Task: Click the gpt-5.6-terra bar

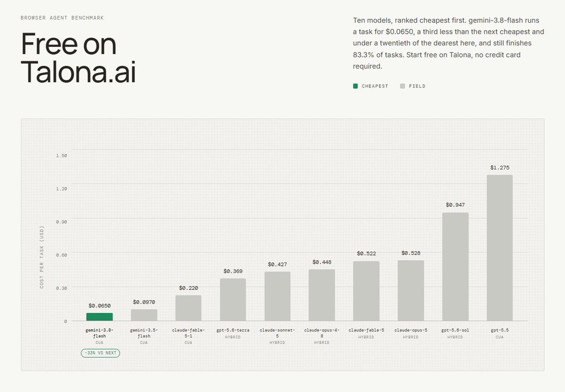Action: [x=233, y=299]
